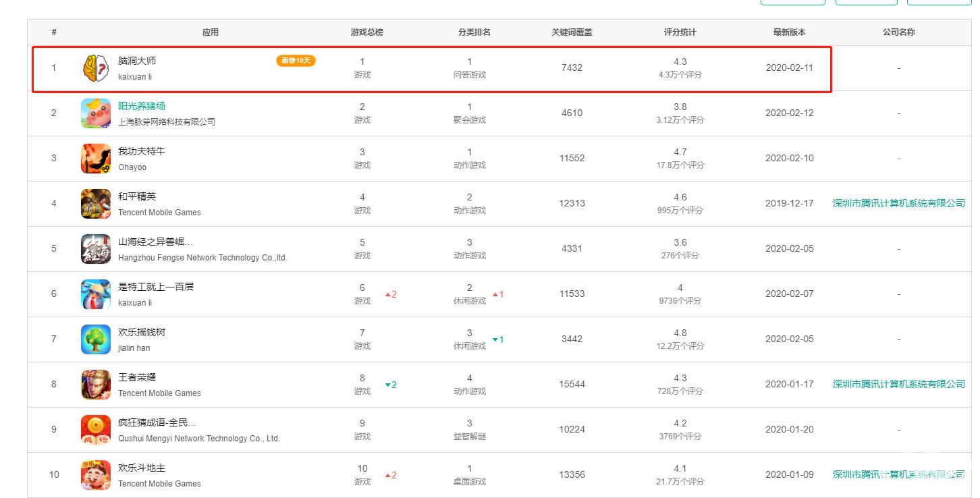The height and width of the screenshot is (498, 980).
Task: Click the 我功夫特牛 app icon
Action: pos(96,159)
